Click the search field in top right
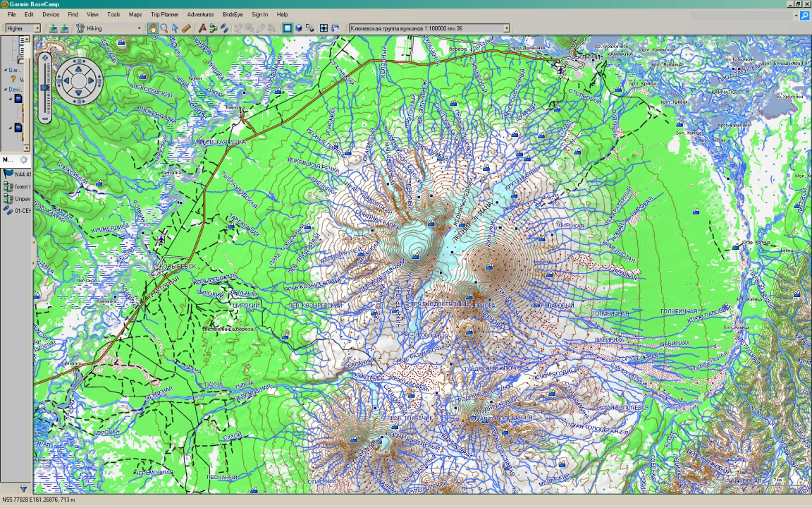The width and height of the screenshot is (812, 508). coord(744,16)
